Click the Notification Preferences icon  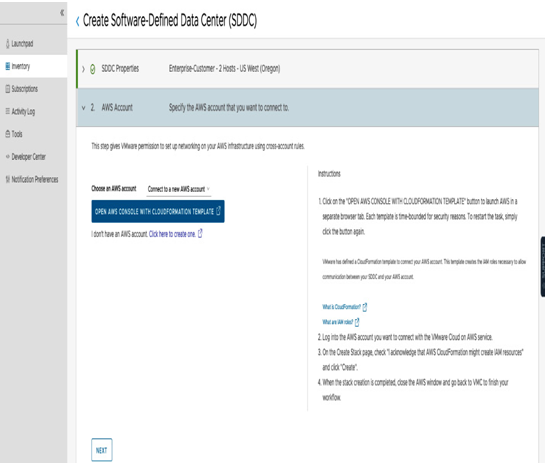(8, 179)
